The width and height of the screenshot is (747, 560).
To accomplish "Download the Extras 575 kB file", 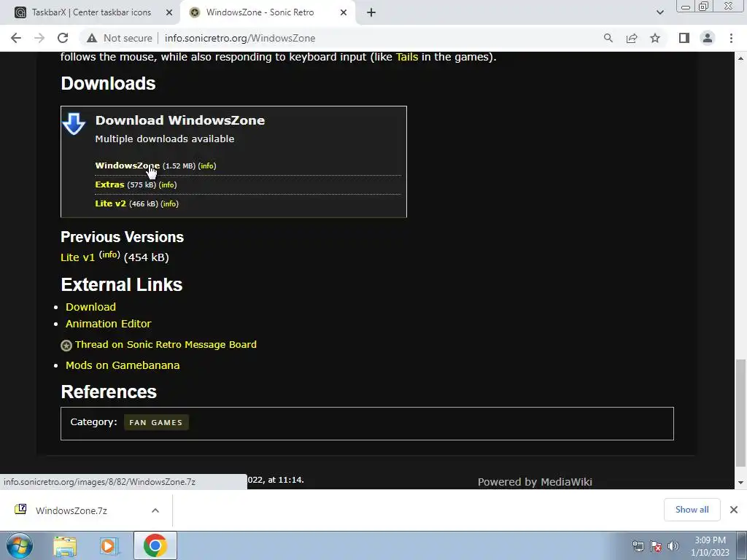I will 109,184.
